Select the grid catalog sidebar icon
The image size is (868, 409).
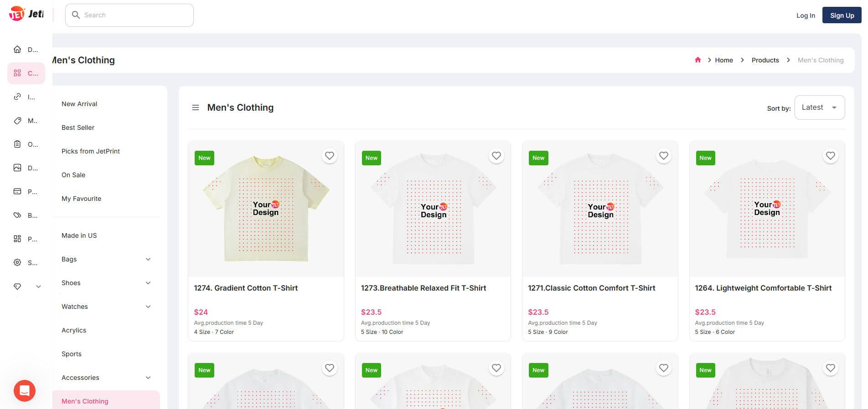coord(17,73)
